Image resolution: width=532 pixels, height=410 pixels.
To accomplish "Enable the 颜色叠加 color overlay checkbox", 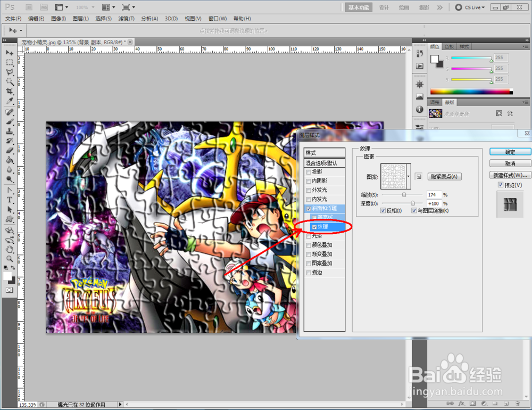I will (309, 245).
